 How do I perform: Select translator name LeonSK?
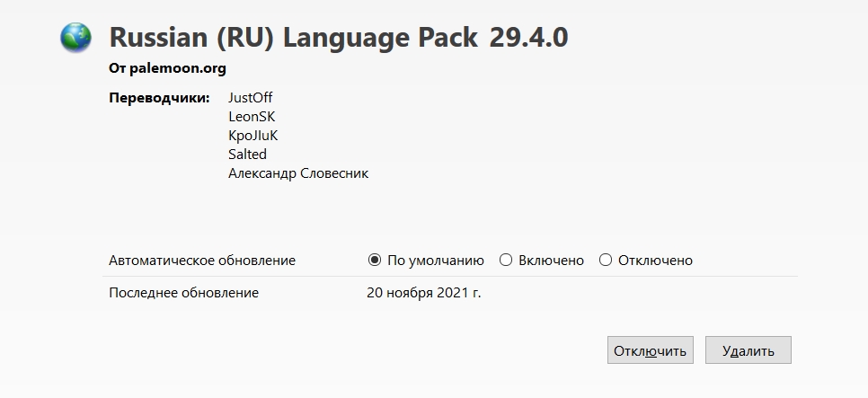pos(252,117)
